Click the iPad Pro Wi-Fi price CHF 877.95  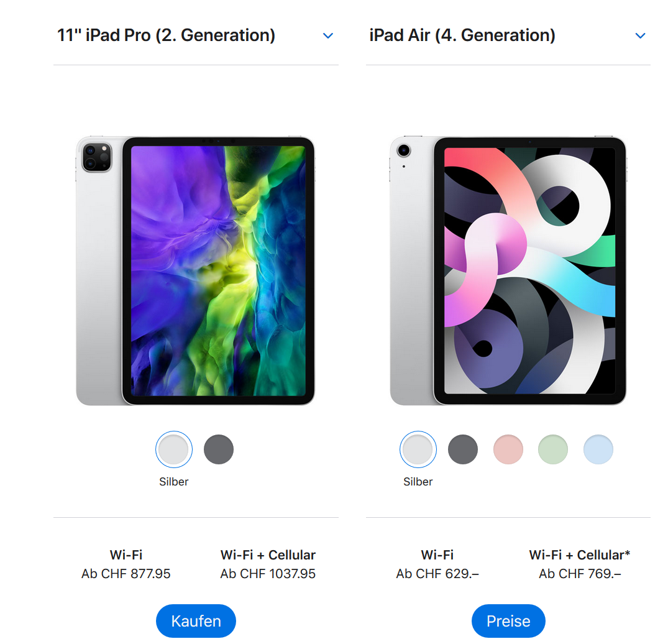tap(126, 574)
